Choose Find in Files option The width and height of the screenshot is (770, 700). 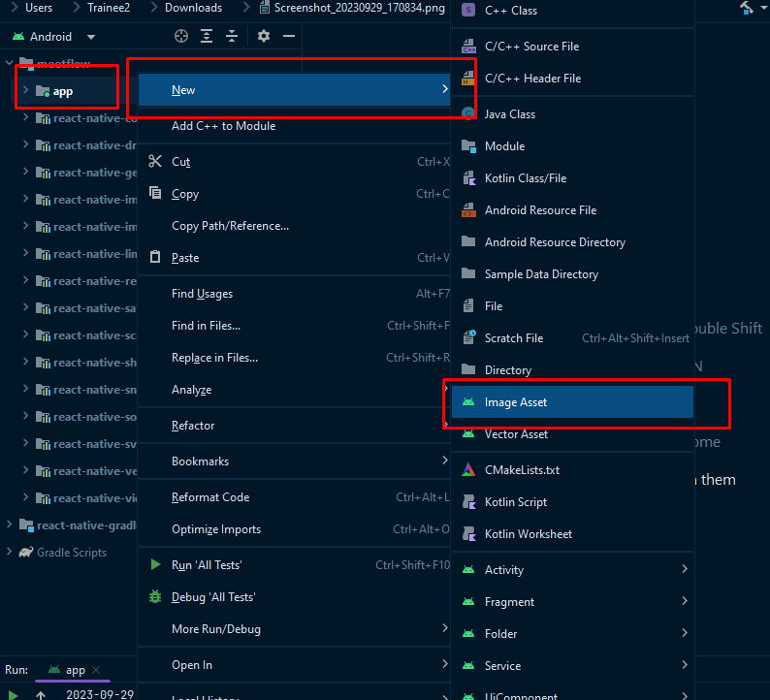206,326
